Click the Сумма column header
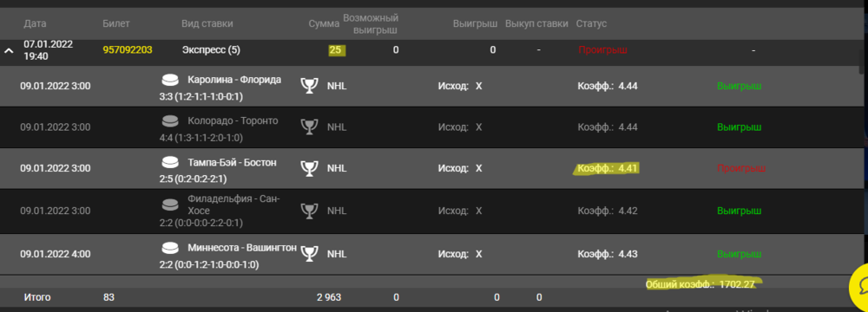Viewport: 868px width, 312px height. pos(324,23)
